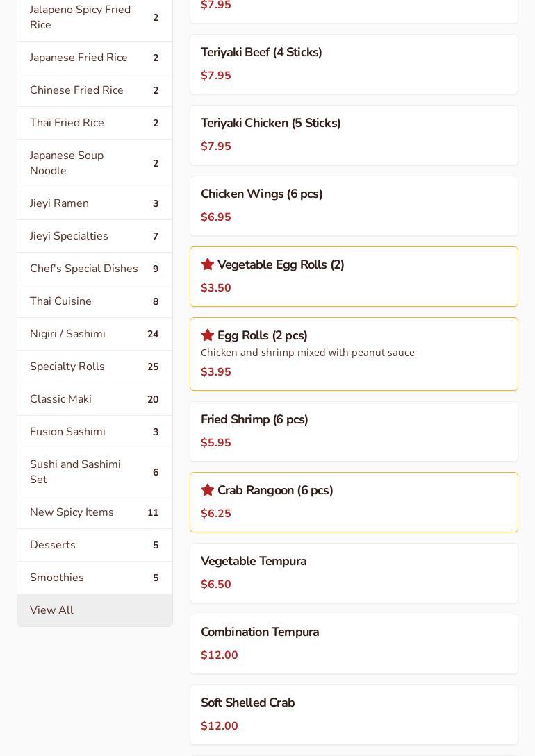Image resolution: width=535 pixels, height=756 pixels.
Task: Select the Combination Tempura item
Action: tap(354, 644)
